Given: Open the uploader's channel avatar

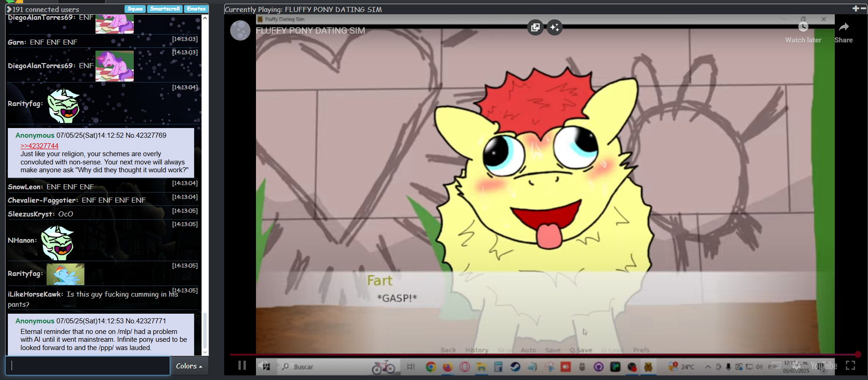Looking at the screenshot, I should point(240,30).
